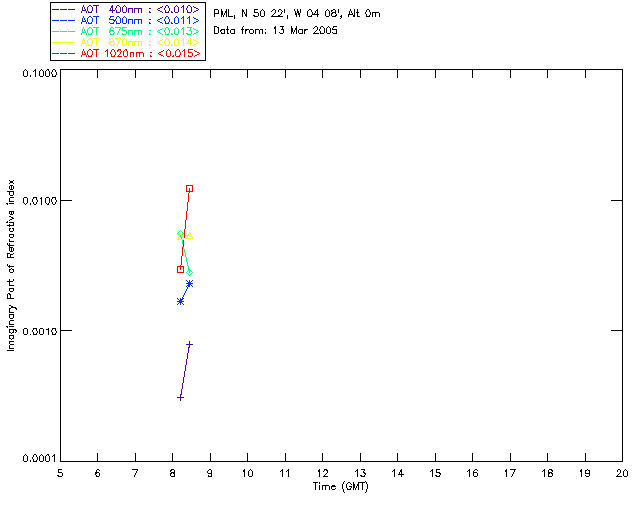Click the x-axis tick label 18

click(547, 473)
